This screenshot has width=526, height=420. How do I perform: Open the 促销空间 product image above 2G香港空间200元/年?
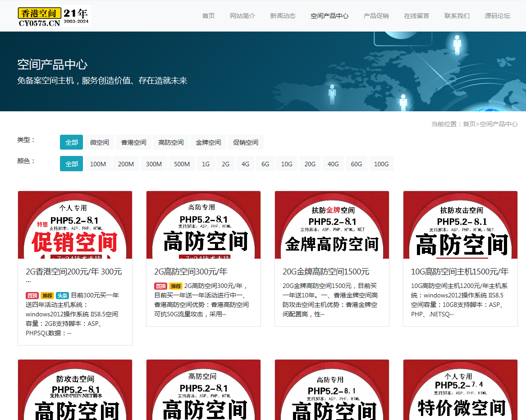click(x=75, y=225)
